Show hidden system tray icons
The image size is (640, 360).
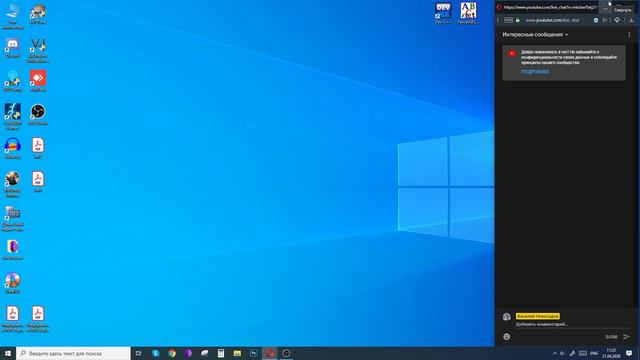coord(554,353)
